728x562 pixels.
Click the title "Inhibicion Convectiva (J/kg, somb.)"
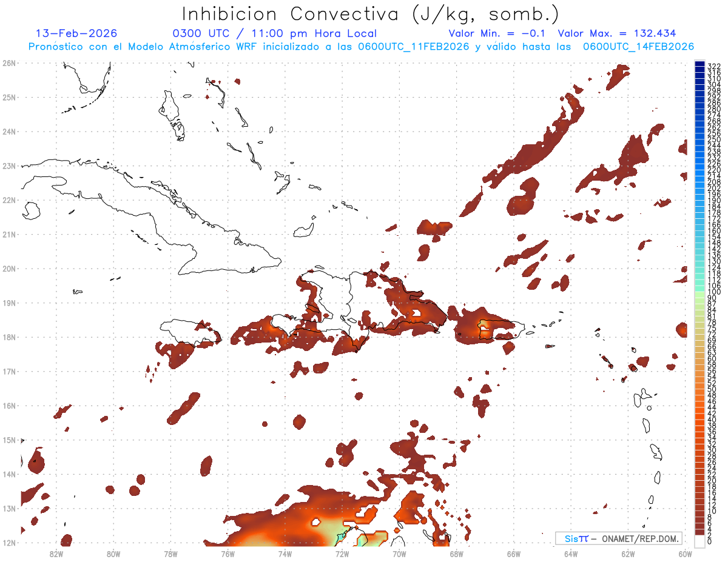(371, 14)
